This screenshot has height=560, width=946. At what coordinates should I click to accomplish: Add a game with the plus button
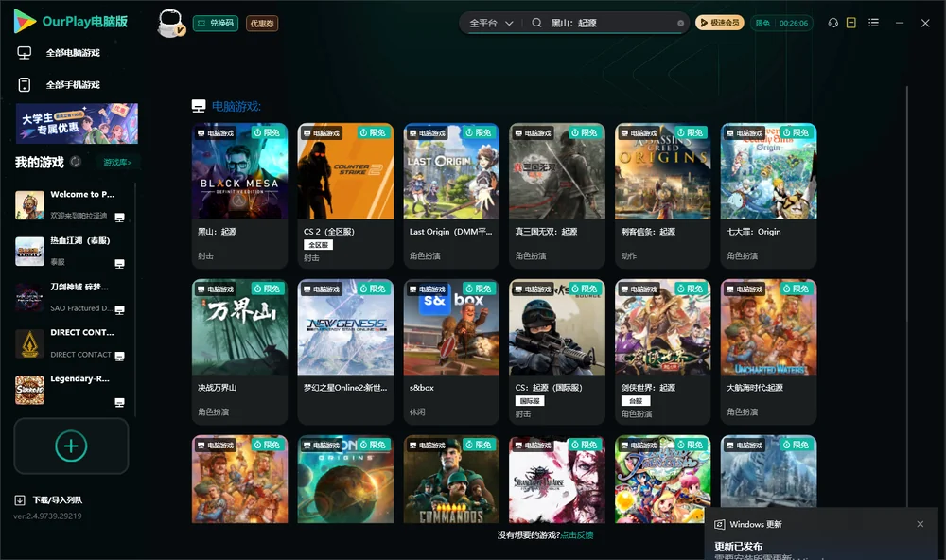coord(71,446)
